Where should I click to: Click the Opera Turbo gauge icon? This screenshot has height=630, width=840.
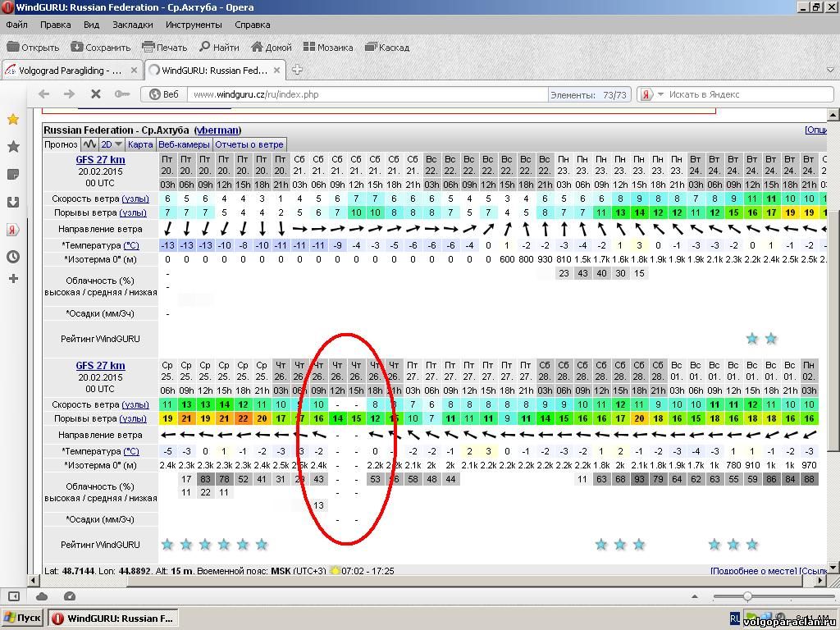coord(70,596)
